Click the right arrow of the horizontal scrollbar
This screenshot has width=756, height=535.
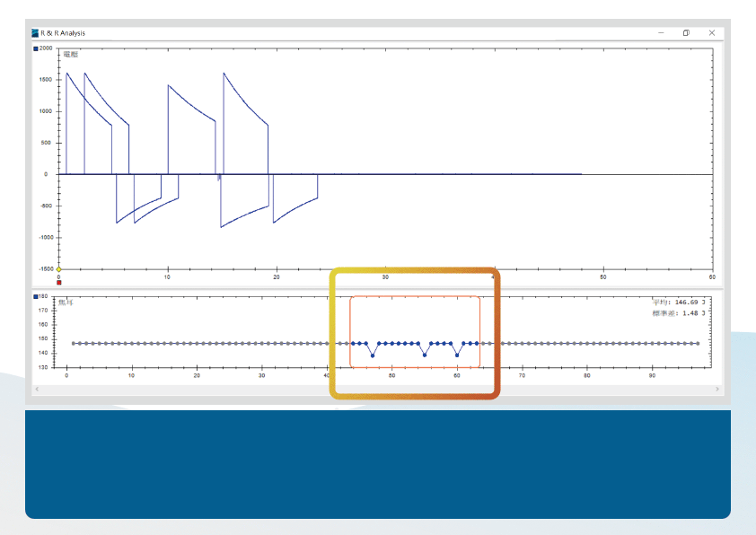click(717, 389)
